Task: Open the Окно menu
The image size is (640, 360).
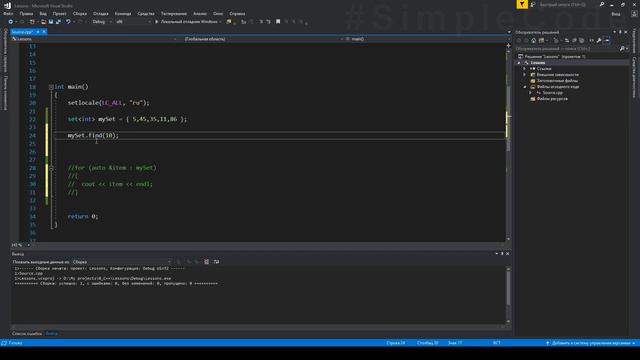Action: point(218,13)
